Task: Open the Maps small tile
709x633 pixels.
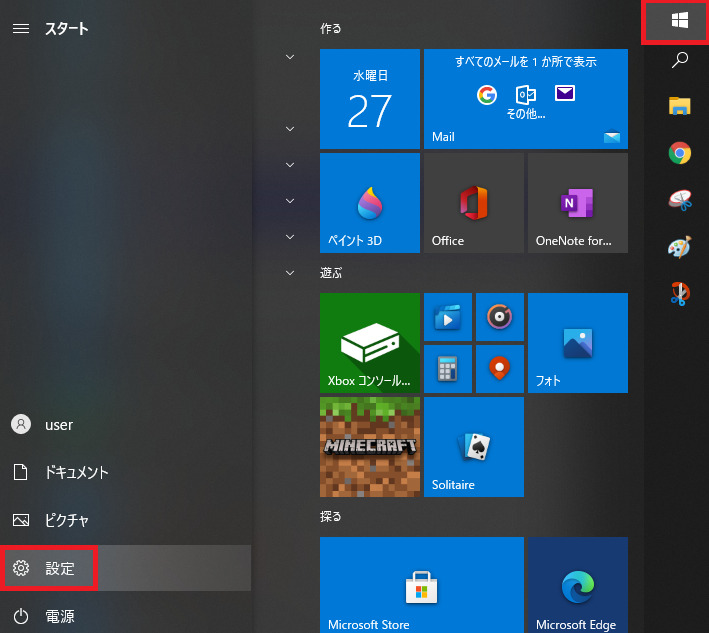Action: coord(500,369)
